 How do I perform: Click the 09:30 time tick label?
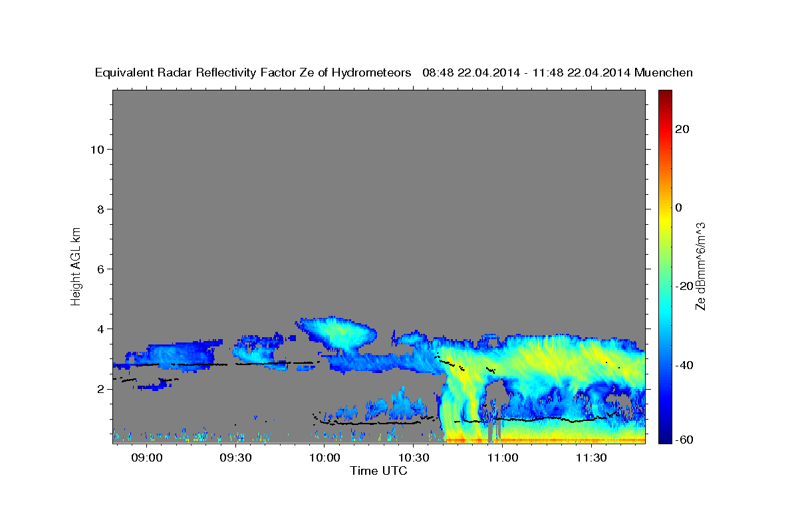(x=235, y=458)
